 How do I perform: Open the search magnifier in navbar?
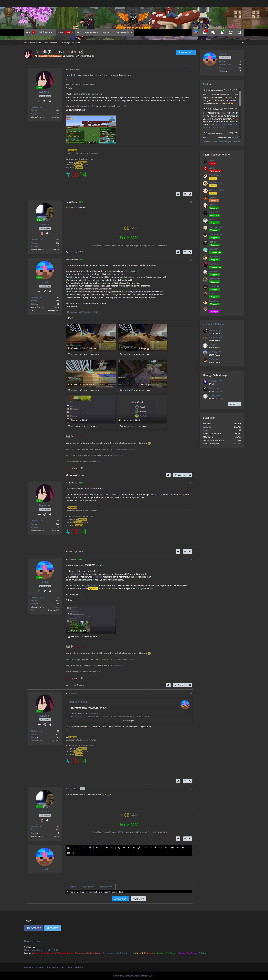240,32
